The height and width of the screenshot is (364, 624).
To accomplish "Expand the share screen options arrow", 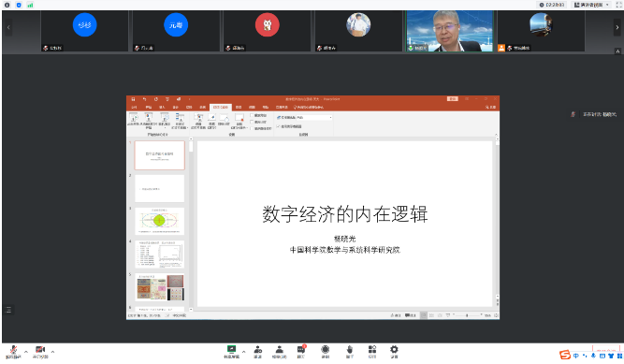I will (243, 352).
